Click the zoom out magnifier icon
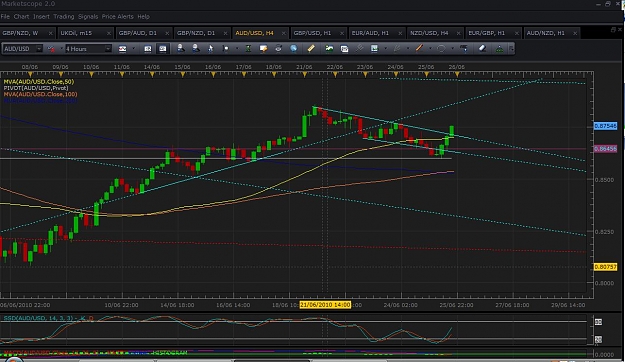Viewport: 625px width, 362px height. click(x=196, y=49)
